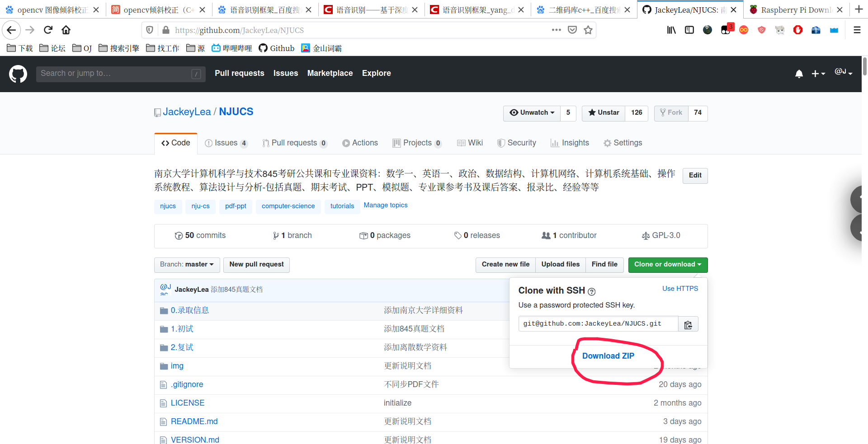
Task: Open the Github bookmark
Action: click(277, 48)
